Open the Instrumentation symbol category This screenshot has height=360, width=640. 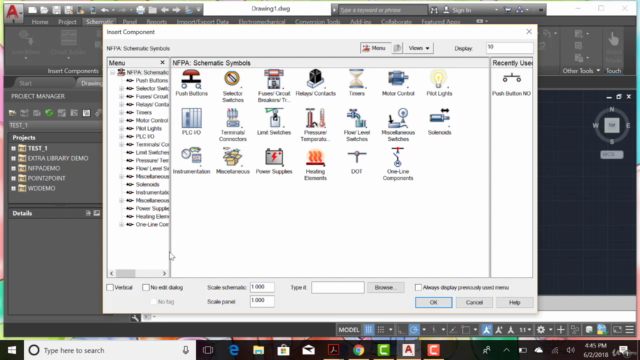click(191, 161)
